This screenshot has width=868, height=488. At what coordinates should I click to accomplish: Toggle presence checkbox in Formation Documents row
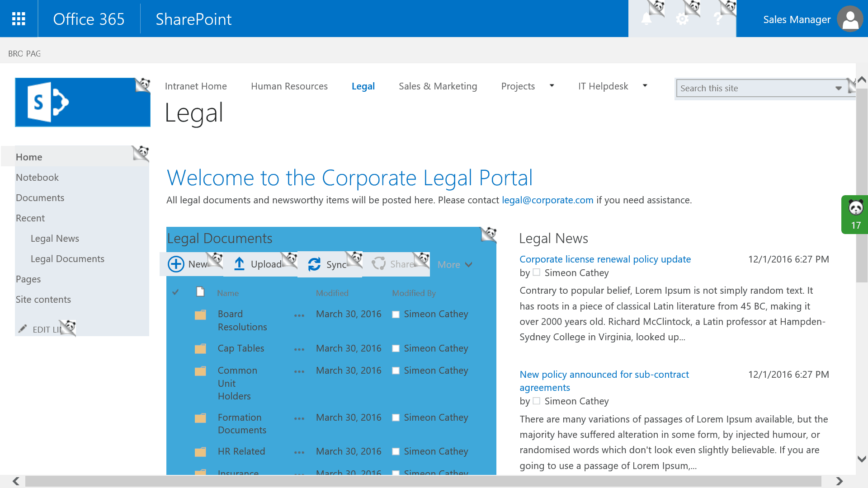[x=396, y=418]
